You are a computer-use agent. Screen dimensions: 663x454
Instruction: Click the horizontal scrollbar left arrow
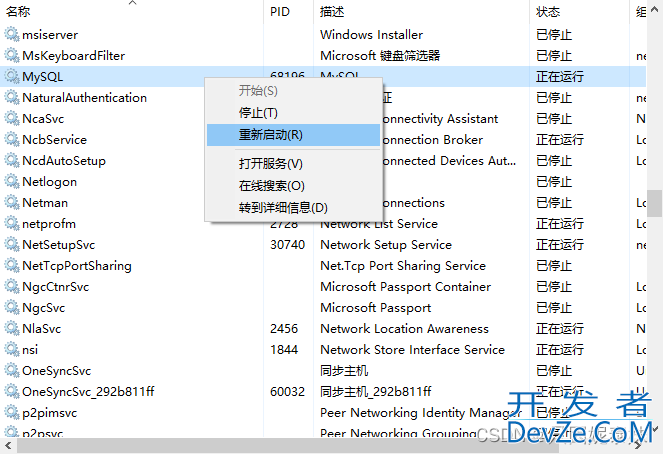(8, 446)
